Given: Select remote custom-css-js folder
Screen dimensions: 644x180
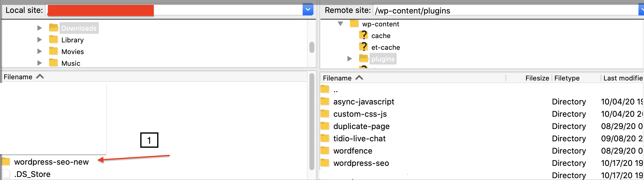Looking at the screenshot, I should (360, 114).
